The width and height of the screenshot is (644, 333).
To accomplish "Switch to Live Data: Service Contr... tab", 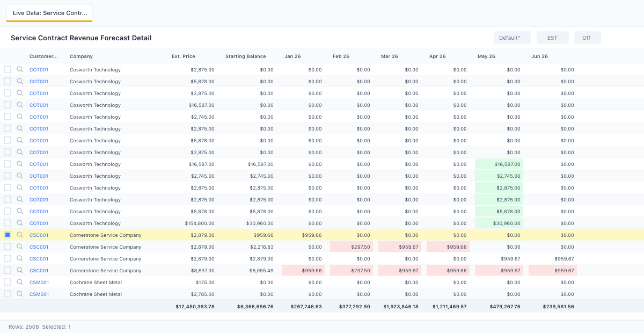I will (49, 13).
